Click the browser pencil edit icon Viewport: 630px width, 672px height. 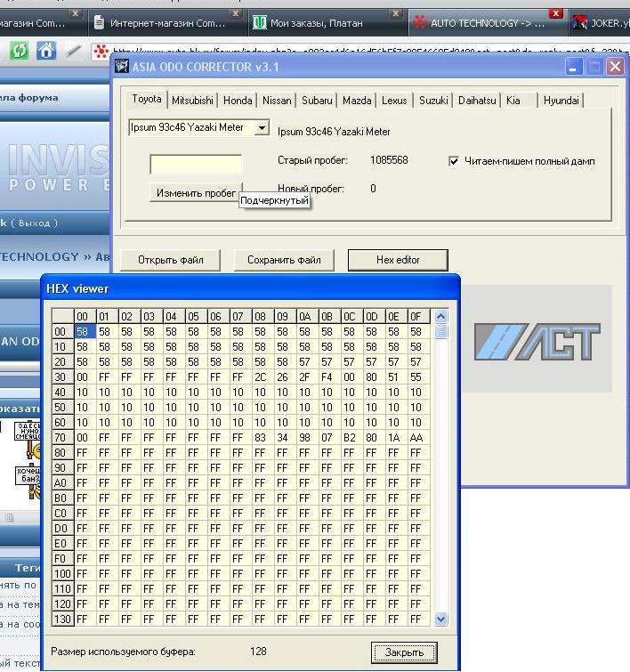coord(73,51)
